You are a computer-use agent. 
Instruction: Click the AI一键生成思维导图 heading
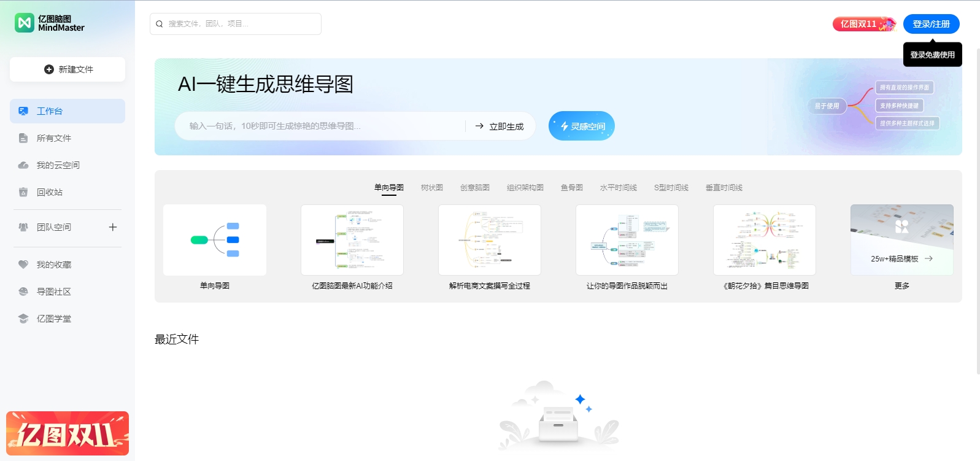click(266, 84)
